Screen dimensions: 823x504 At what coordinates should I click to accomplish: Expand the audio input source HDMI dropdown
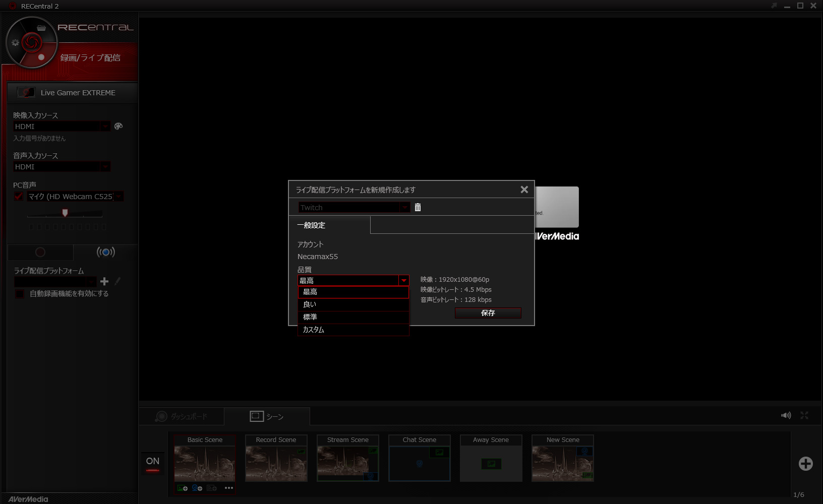tap(105, 167)
